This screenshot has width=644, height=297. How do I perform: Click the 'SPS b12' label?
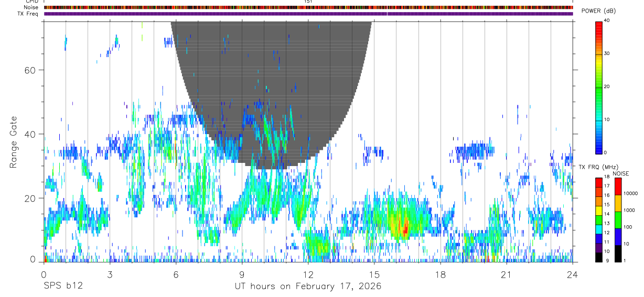[x=63, y=287]
